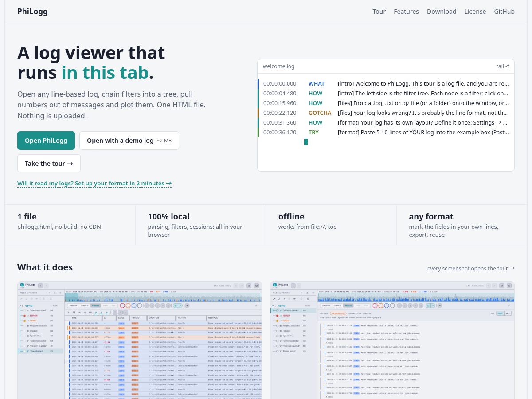
Task: Select the 00:00:31.360 timestamp
Action: click(x=280, y=123)
